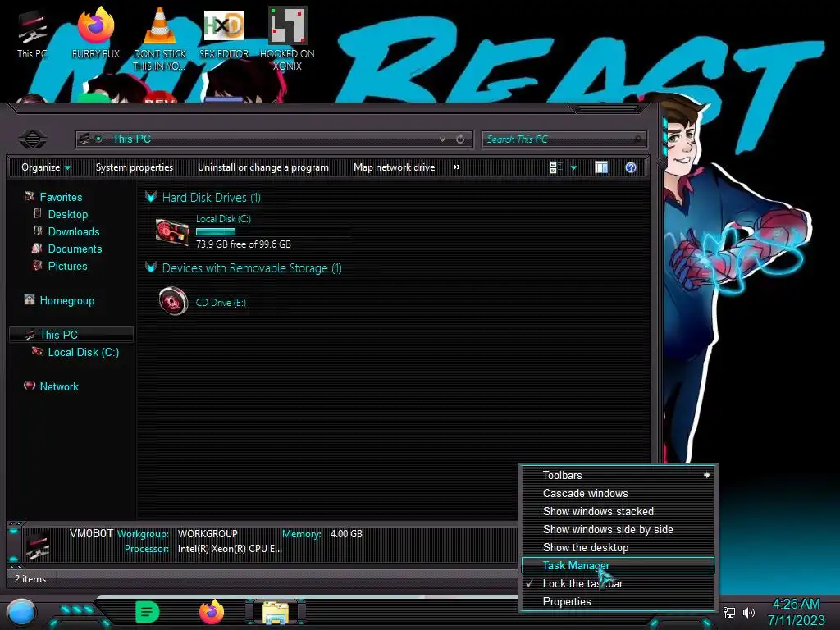
Task: Click 73.9 GB free of 99.6 GB text
Action: (243, 244)
